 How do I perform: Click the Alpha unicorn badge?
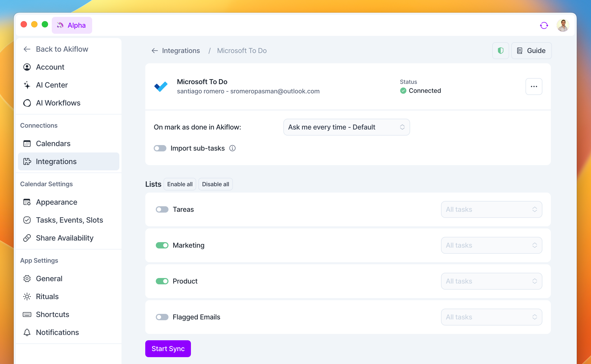(72, 25)
